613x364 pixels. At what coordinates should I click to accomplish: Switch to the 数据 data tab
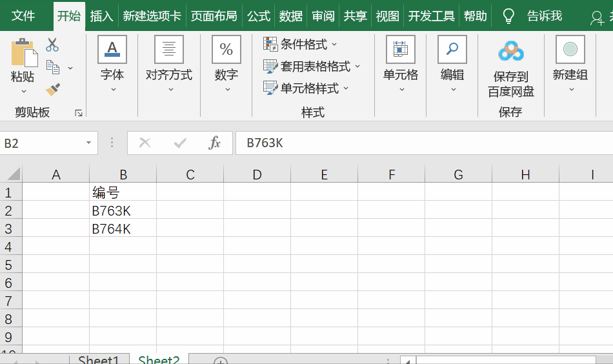coord(291,16)
